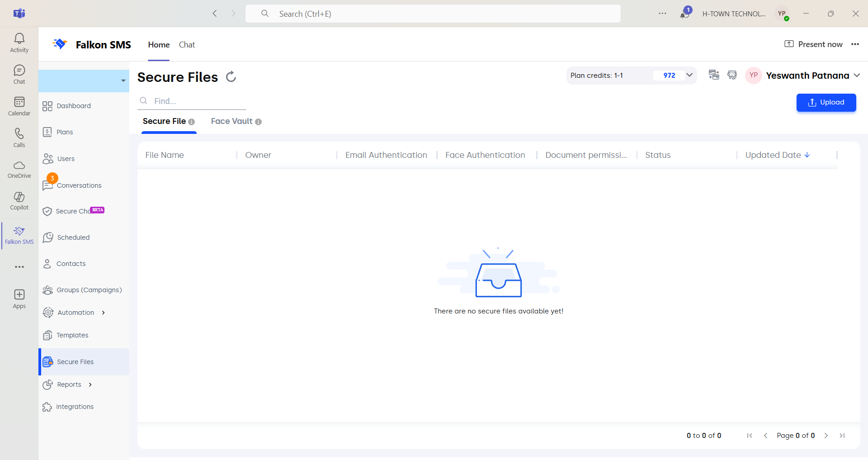Click the Status column header
This screenshot has height=460, width=868.
pyautogui.click(x=658, y=155)
